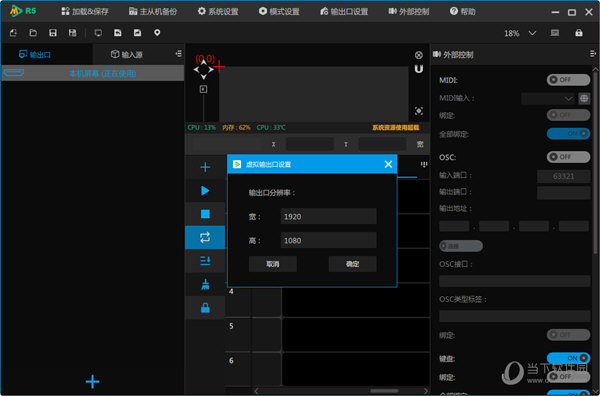
Task: Open the master-slave backup menu
Action: (x=153, y=11)
